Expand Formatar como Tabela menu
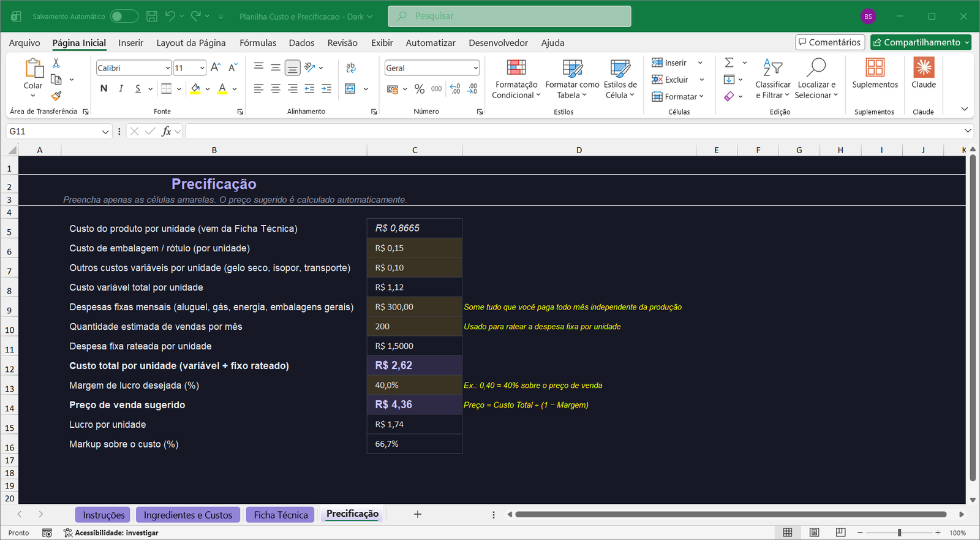The image size is (980, 540). coord(572,78)
